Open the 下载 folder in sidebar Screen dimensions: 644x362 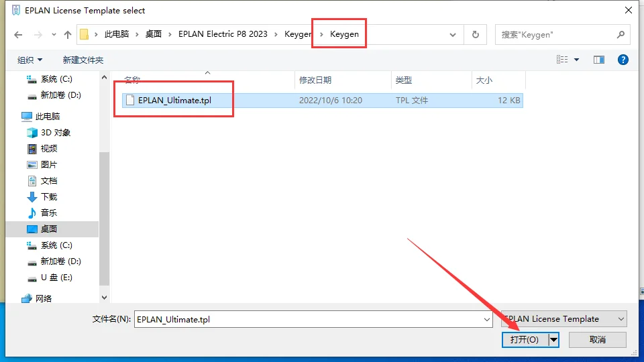[x=49, y=196]
